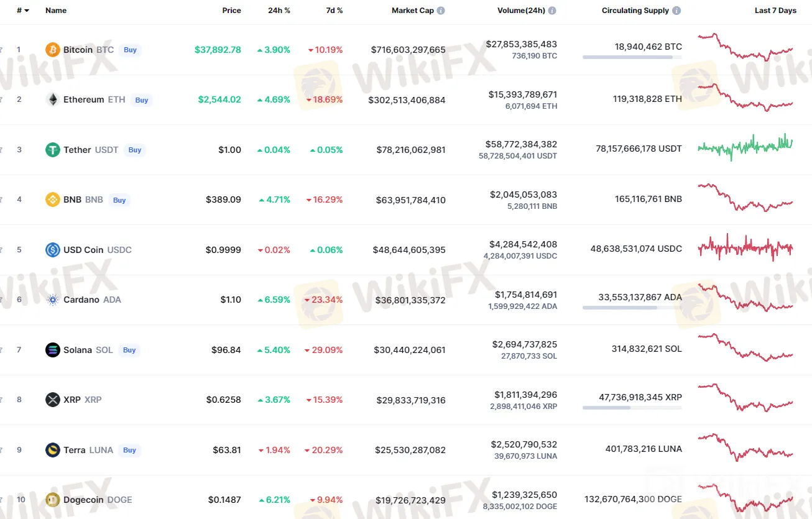The height and width of the screenshot is (519, 812).
Task: Click the Cardano logo icon
Action: [x=53, y=300]
